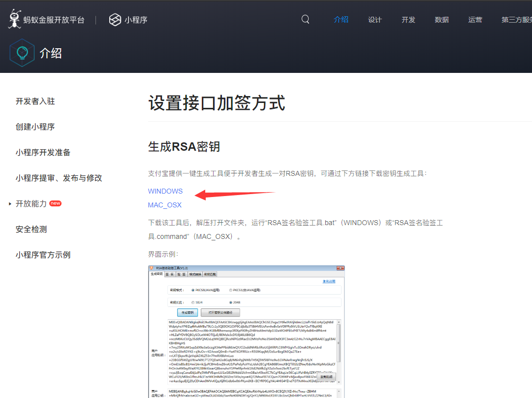The width and height of the screenshot is (532, 398).
Task: Open the 开发 navigation menu
Action: tap(408, 20)
